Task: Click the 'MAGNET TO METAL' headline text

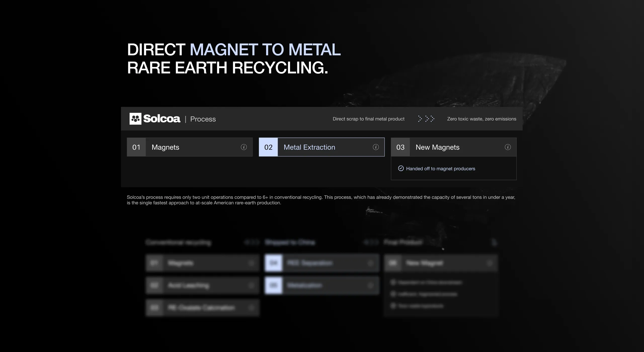Action: pyautogui.click(x=265, y=50)
